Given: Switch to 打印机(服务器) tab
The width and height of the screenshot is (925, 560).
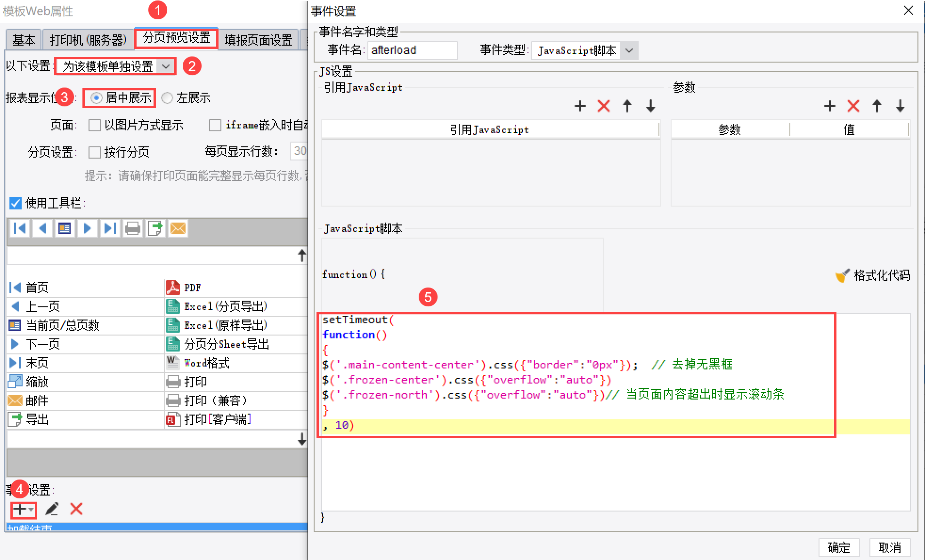Looking at the screenshot, I should pos(88,40).
